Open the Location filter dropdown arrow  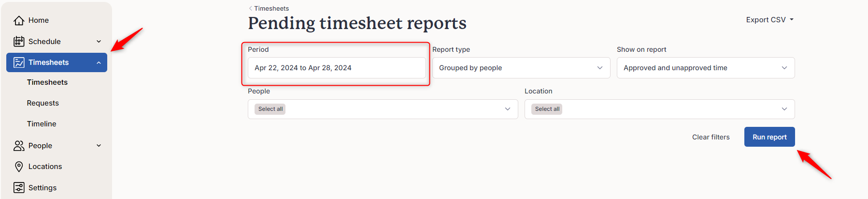click(784, 109)
